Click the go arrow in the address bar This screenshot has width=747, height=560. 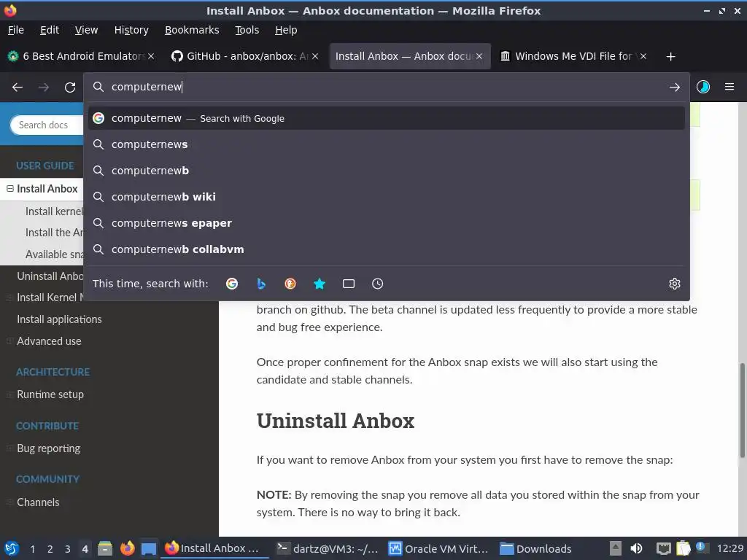coord(674,87)
